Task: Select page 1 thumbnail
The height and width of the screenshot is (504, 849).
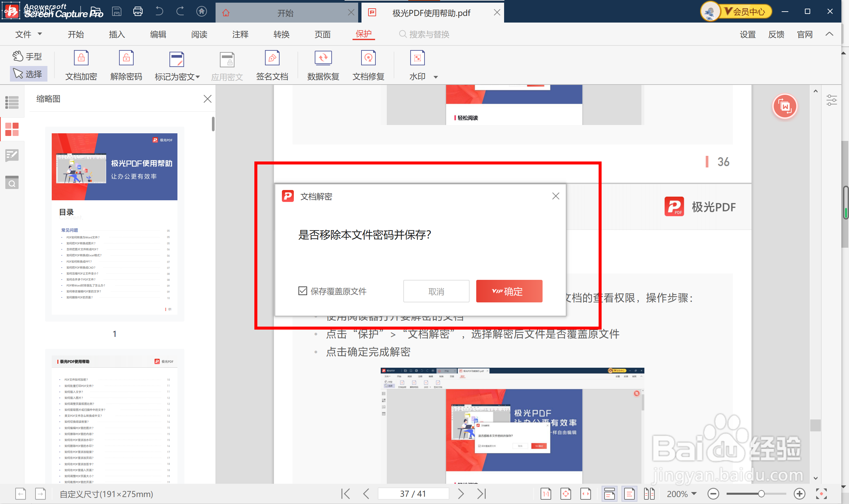Action: [114, 224]
